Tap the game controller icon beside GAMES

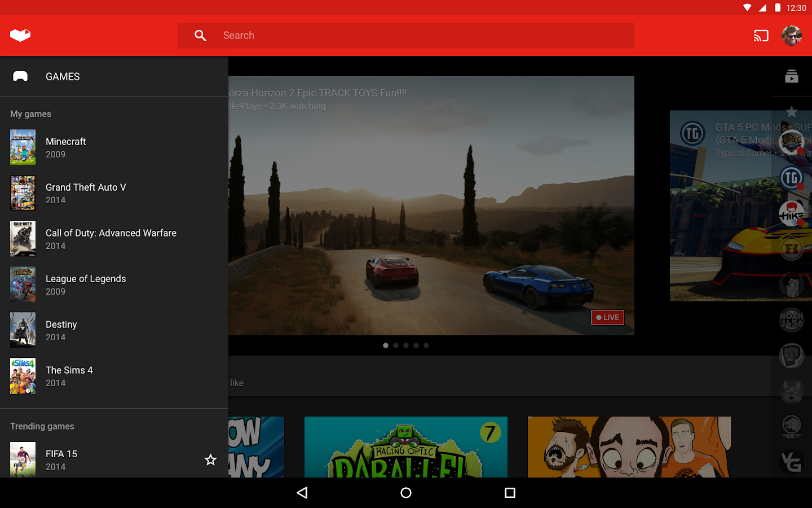coord(20,76)
